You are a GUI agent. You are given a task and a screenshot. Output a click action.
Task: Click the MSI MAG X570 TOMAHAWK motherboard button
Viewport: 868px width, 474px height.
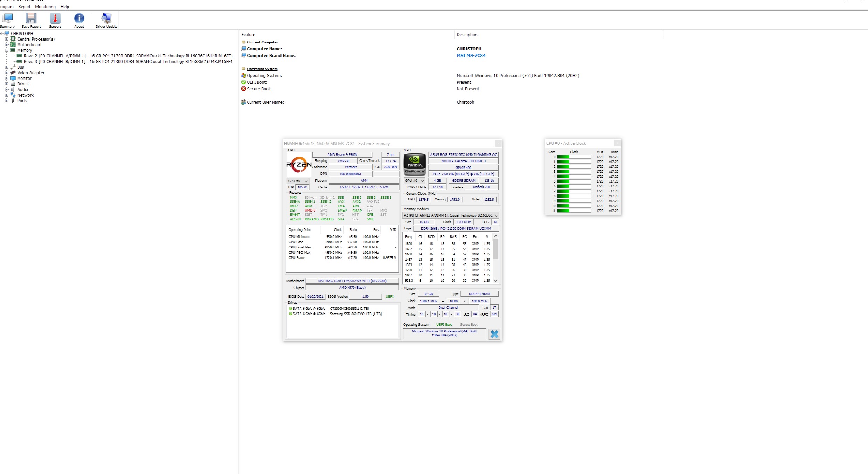pyautogui.click(x=352, y=281)
